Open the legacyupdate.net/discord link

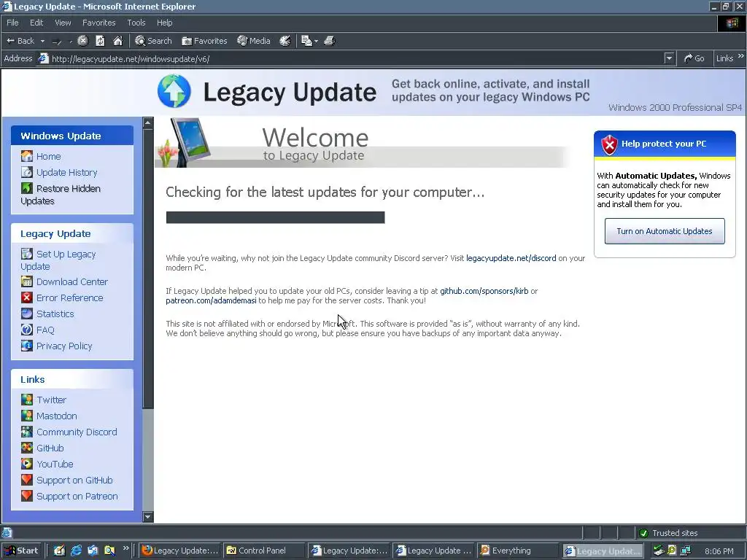[x=511, y=258]
